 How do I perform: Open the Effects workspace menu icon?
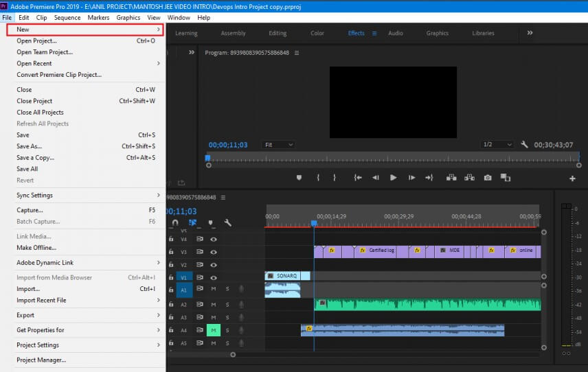(x=374, y=34)
